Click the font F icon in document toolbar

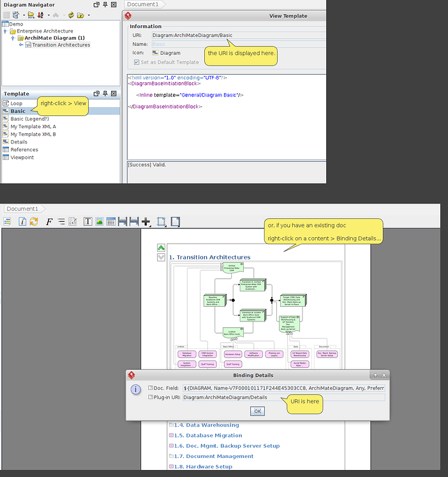click(49, 222)
